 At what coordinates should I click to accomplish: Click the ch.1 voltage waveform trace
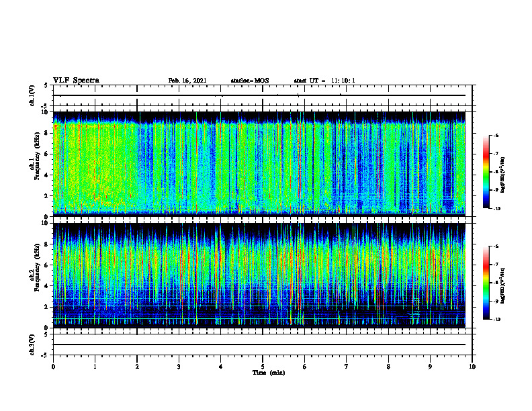(x=259, y=95)
